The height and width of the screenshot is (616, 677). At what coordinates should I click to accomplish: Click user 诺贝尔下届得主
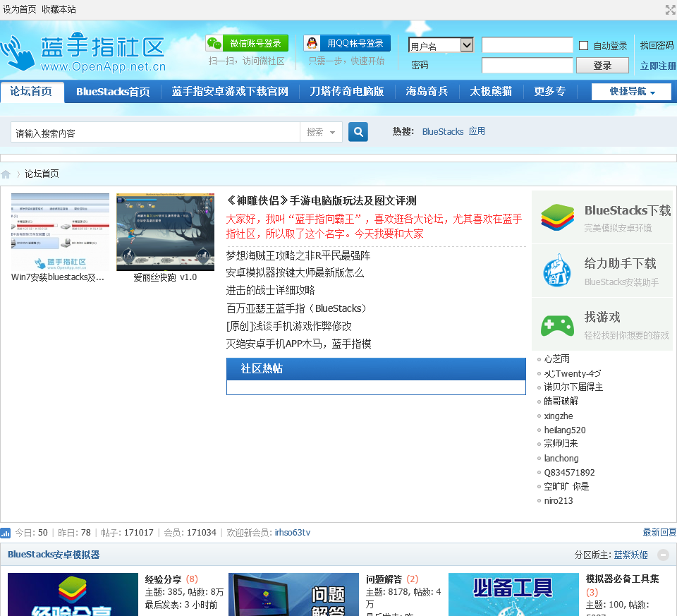click(x=573, y=387)
